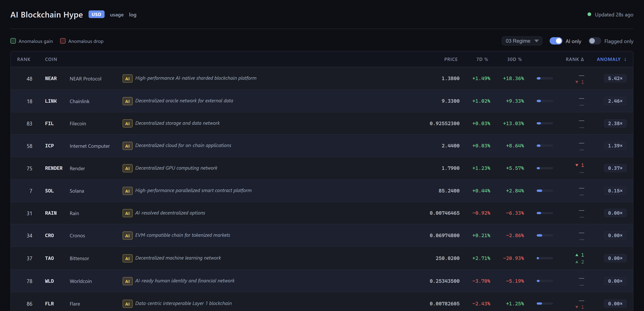Select the RENDER ticker symbol
Viewport: 644px width, 311px height.
54,168
